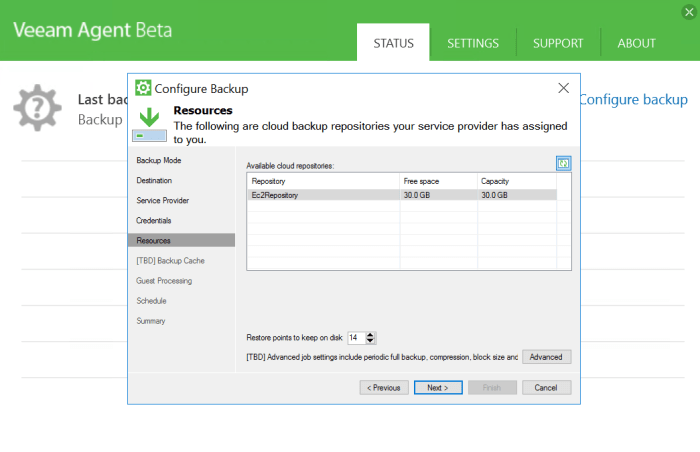Refresh the available cloud repositories list
Image resolution: width=700 pixels, height=452 pixels.
coord(563,163)
